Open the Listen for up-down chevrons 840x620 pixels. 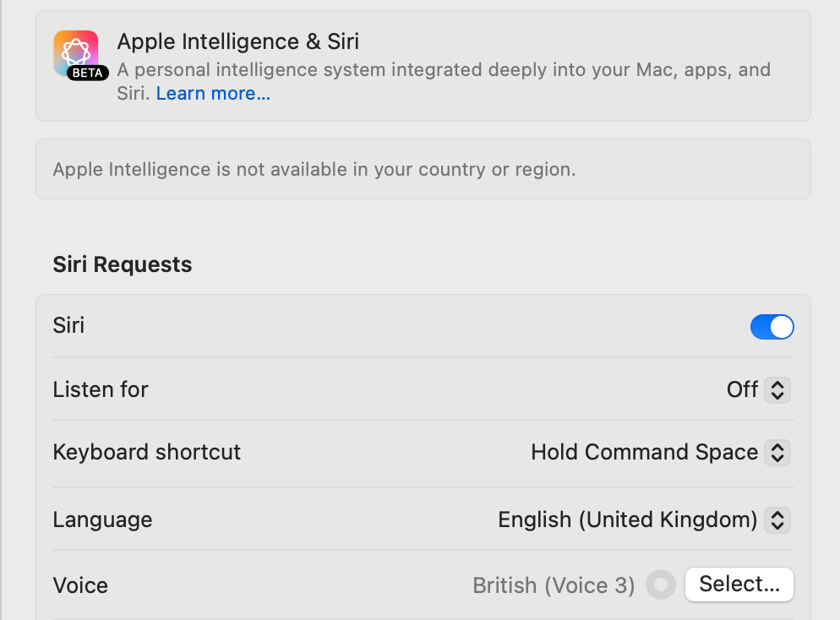(x=777, y=389)
